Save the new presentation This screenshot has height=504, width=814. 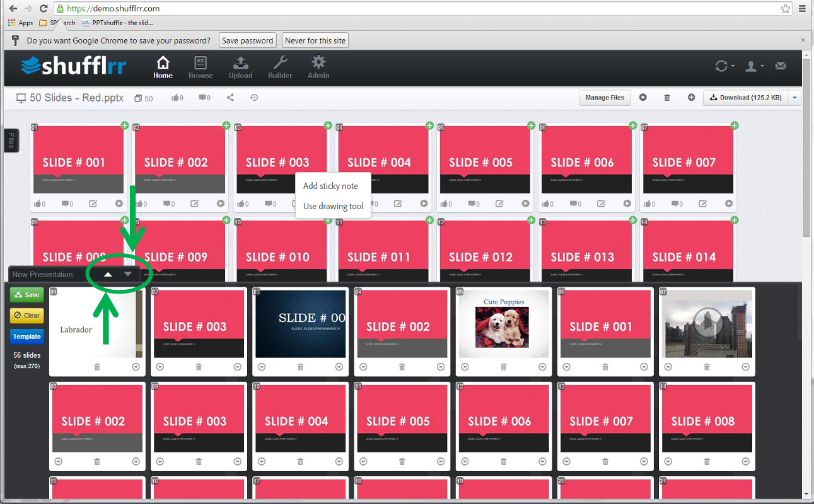click(x=26, y=295)
